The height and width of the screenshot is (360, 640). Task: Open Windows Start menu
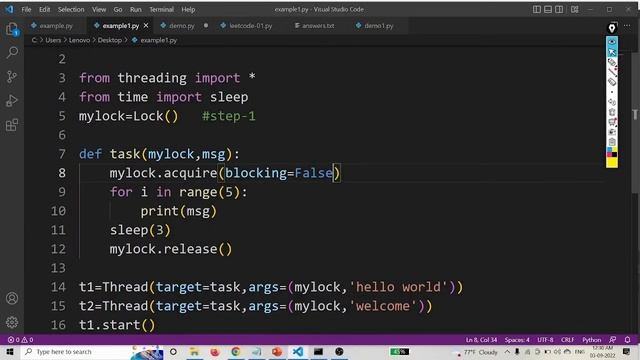pos(9,351)
